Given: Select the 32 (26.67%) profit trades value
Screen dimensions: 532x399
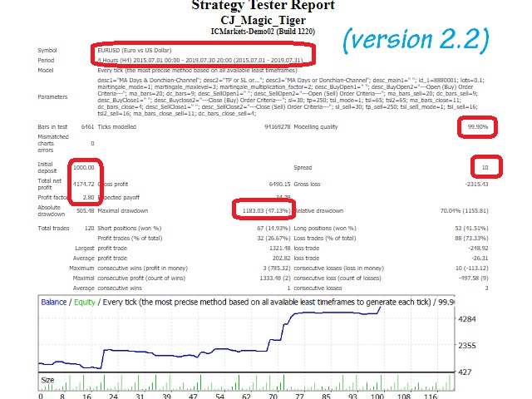Looking at the screenshot, I should click(273, 239).
